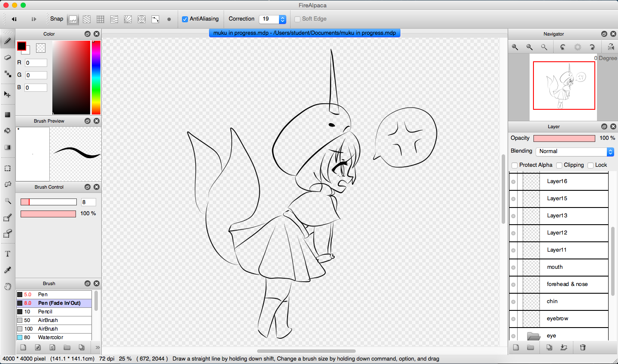Image resolution: width=618 pixels, height=364 pixels.
Task: Select the Eraser tool
Action: tap(7, 57)
